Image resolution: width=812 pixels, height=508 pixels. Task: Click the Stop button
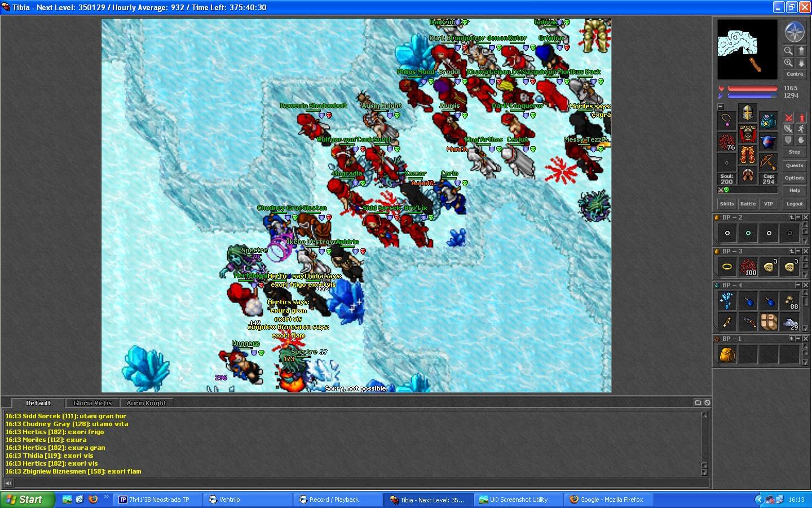pos(795,152)
